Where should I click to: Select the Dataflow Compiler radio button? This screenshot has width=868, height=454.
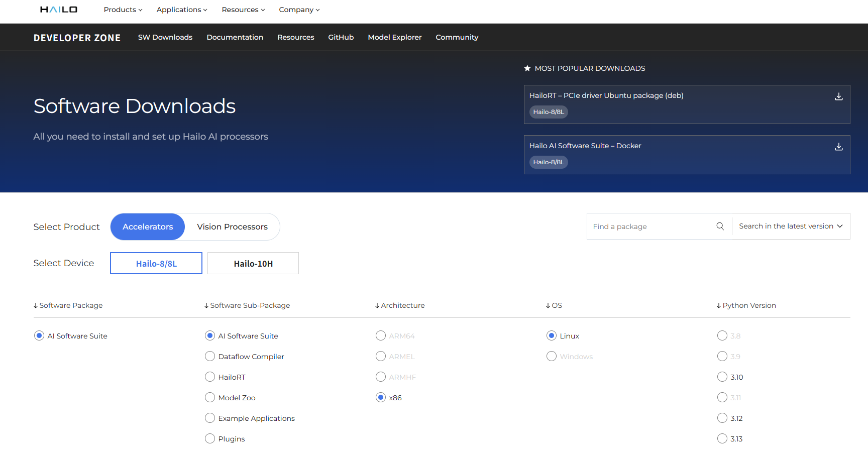coord(210,356)
